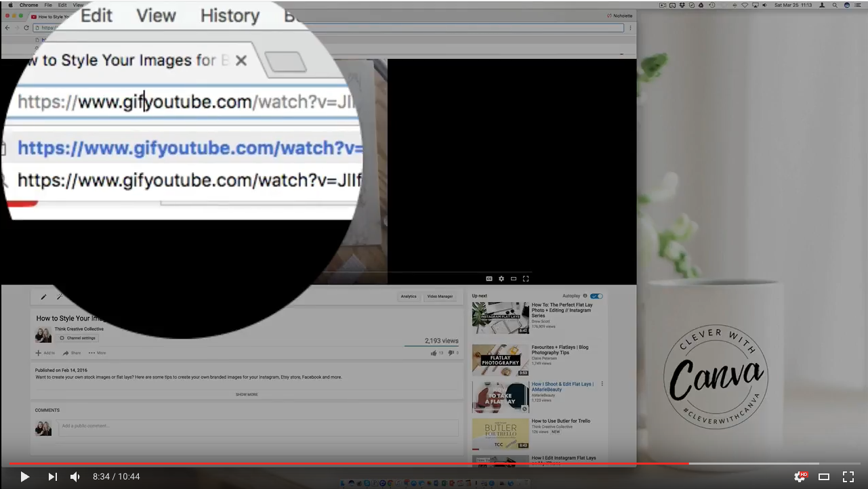Click the magic wand enhancements icon
The width and height of the screenshot is (868, 489).
point(59,297)
